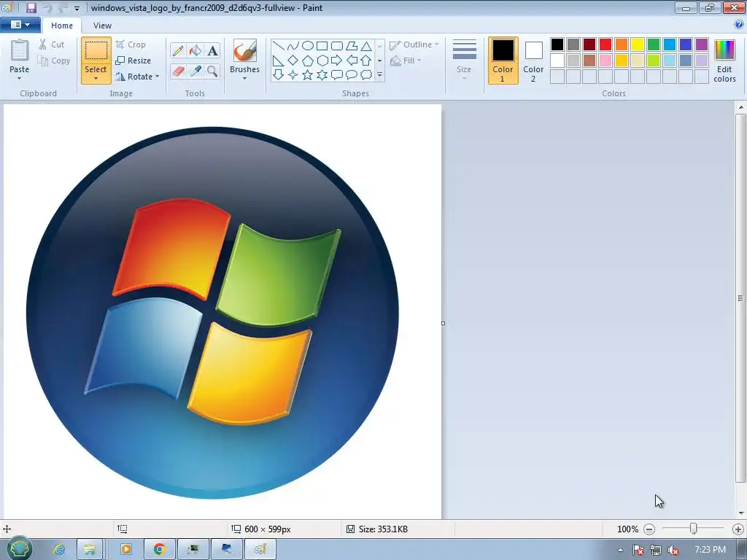Pick the red color swatch
Viewport: 747px width, 560px height.
point(605,44)
